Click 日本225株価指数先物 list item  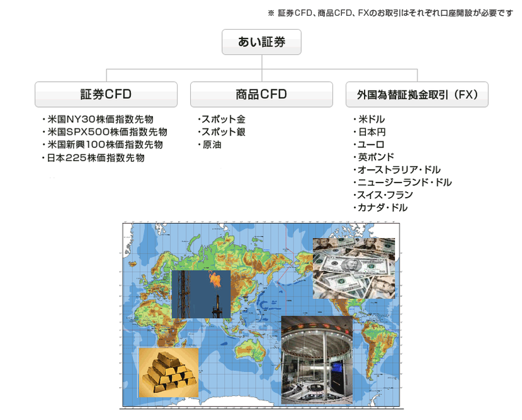93,158
